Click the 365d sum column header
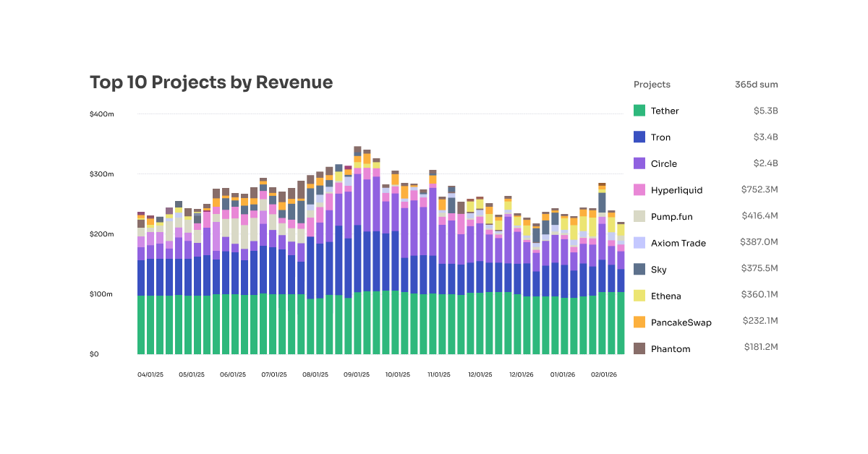Screen dimensions: 868x454 pyautogui.click(x=756, y=85)
